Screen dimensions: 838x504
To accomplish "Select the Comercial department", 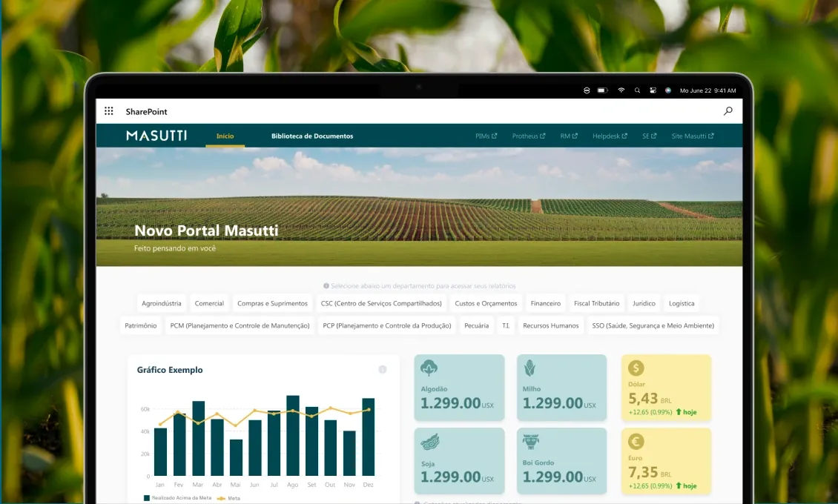I will coord(209,303).
